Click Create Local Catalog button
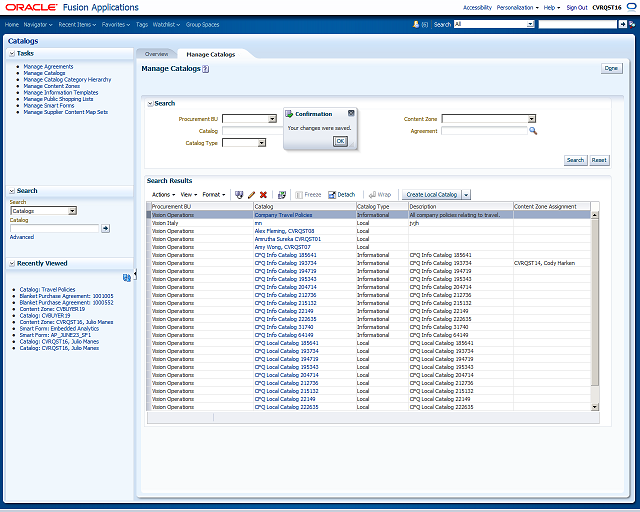 (x=431, y=195)
